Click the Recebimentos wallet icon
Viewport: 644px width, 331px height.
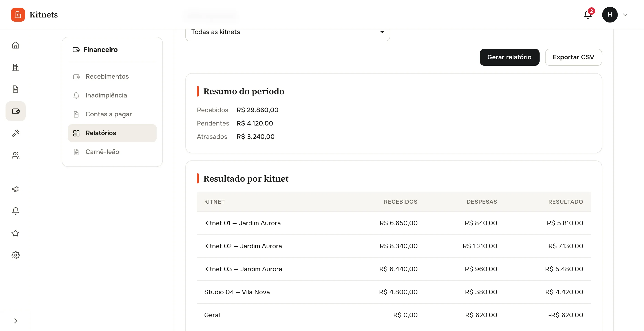[x=76, y=77]
